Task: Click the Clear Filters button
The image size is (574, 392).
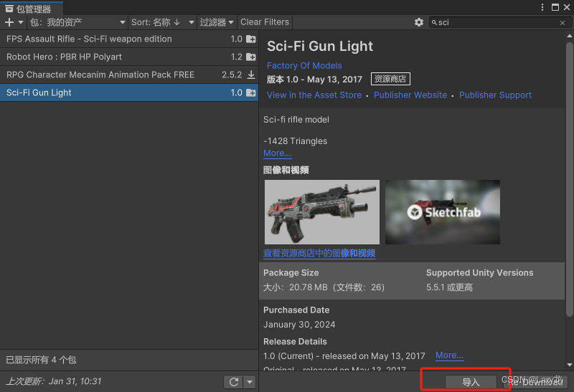Action: 265,22
